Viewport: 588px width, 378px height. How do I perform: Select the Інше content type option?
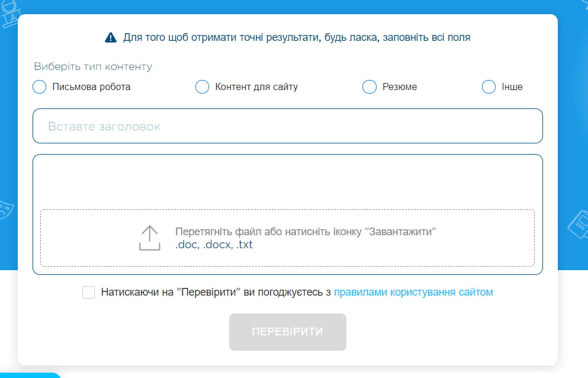click(488, 87)
